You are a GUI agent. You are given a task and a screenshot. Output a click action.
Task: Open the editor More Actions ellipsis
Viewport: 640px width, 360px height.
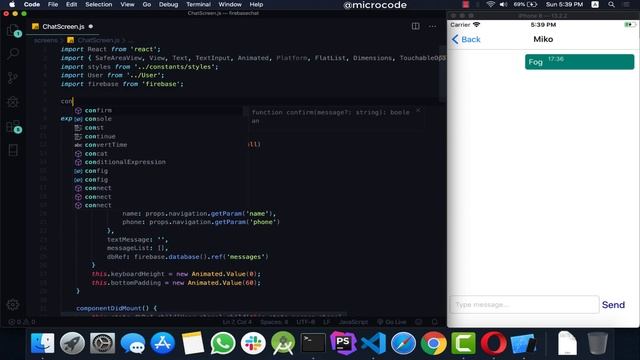coord(432,26)
